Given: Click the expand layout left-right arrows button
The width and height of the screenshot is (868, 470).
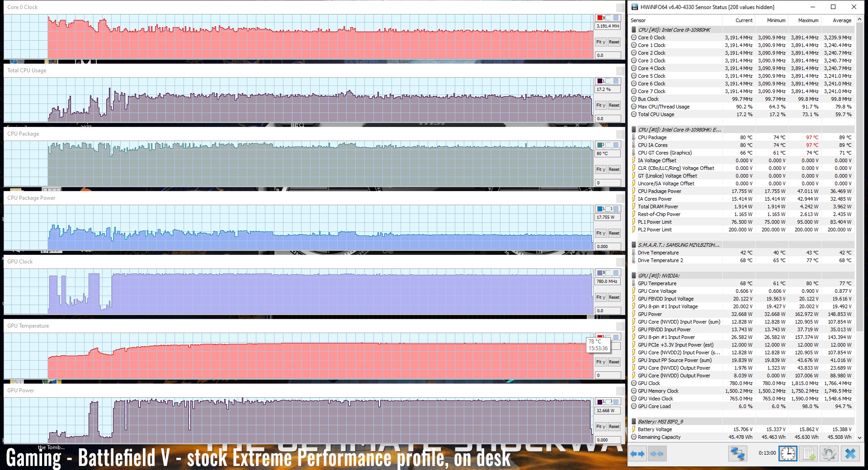Looking at the screenshot, I should pos(637,454).
